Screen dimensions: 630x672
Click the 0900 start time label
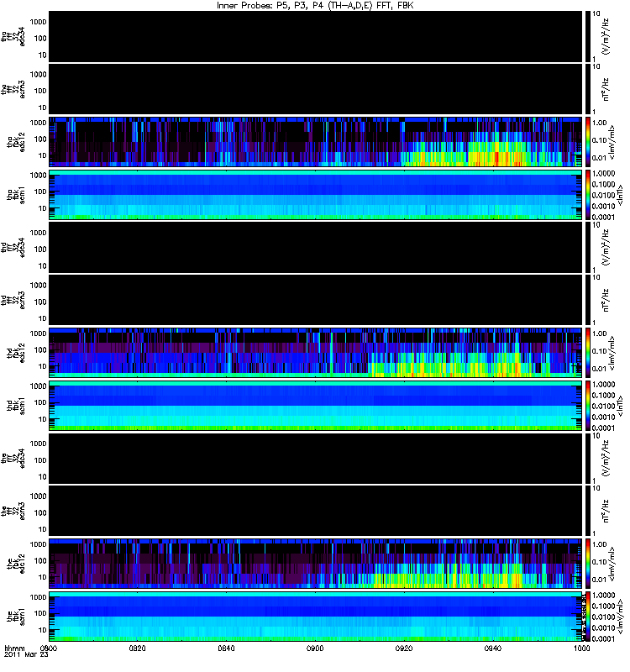49,648
